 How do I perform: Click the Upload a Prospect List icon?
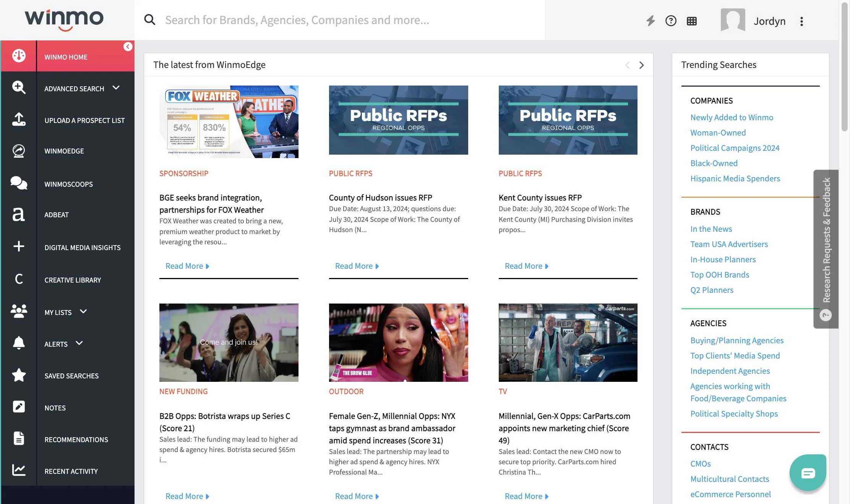19,119
